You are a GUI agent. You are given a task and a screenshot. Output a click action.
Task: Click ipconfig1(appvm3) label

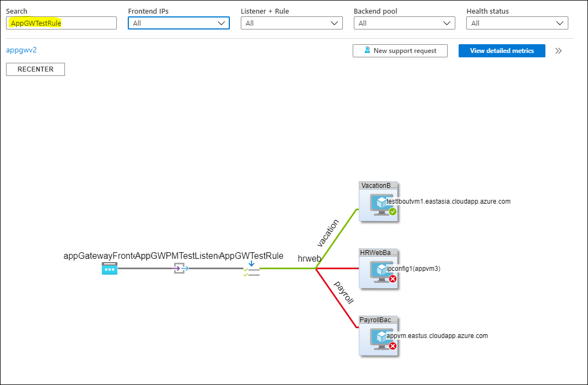(413, 268)
